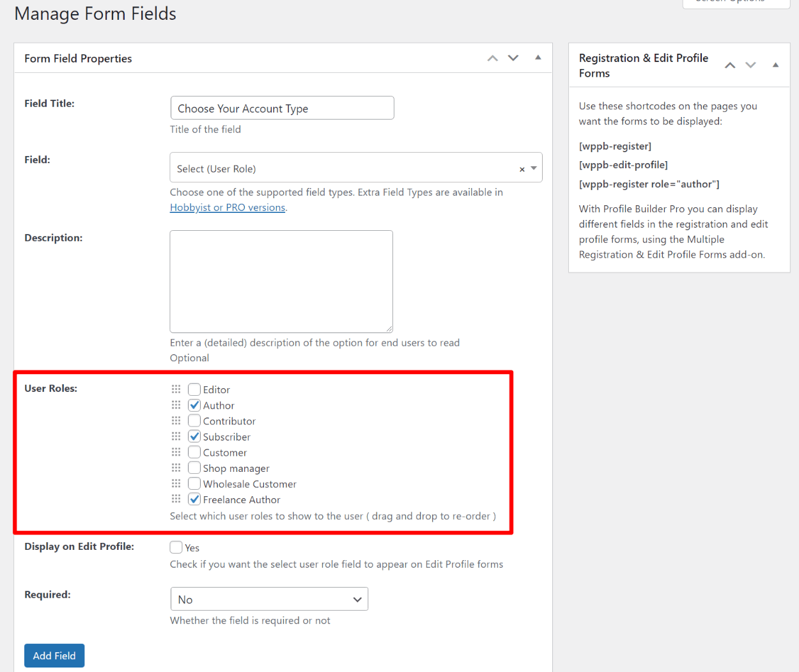Image resolution: width=799 pixels, height=672 pixels.
Task: Click drag handle icon beside Customer role
Action: 176,452
